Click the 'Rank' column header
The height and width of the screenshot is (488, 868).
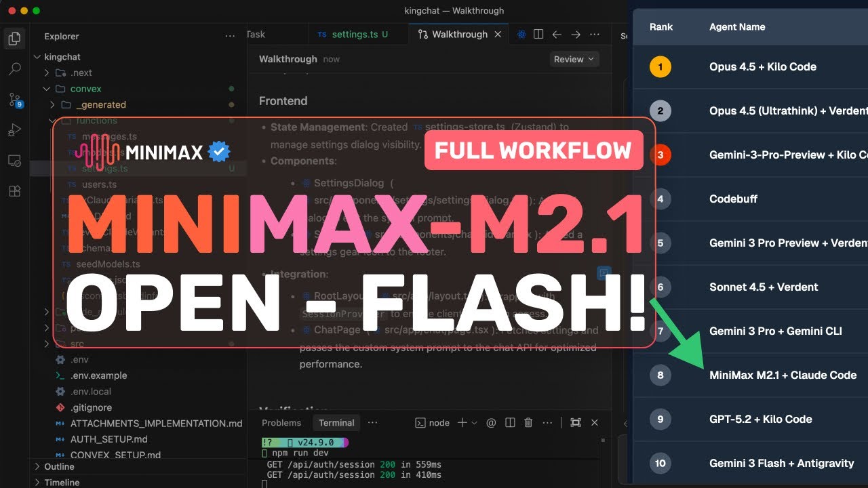660,27
